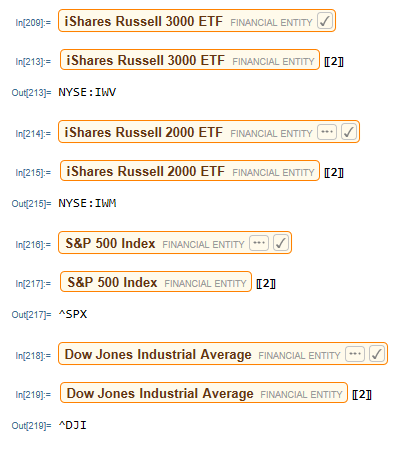Place cursor at [[2]] after S&P 500 entity
Screen dimensions: 407x461
coord(266,283)
